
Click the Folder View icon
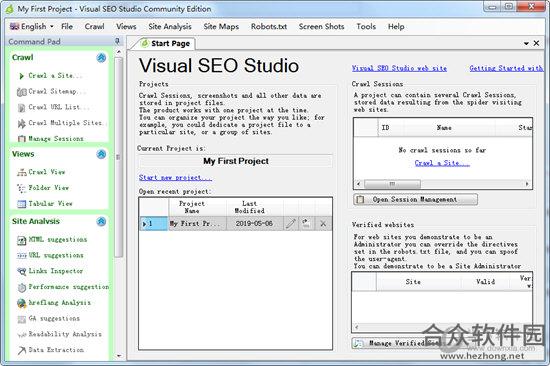pos(21,188)
